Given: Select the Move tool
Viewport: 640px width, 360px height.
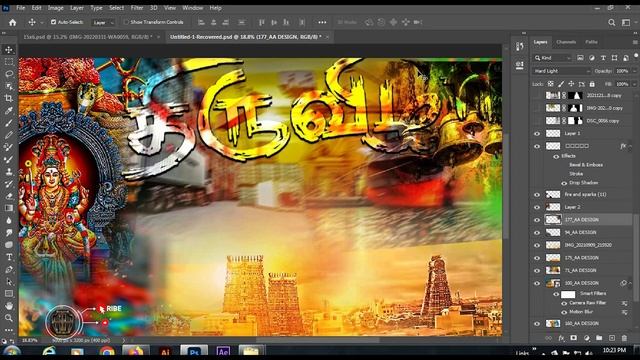Looking at the screenshot, I should tap(9, 50).
